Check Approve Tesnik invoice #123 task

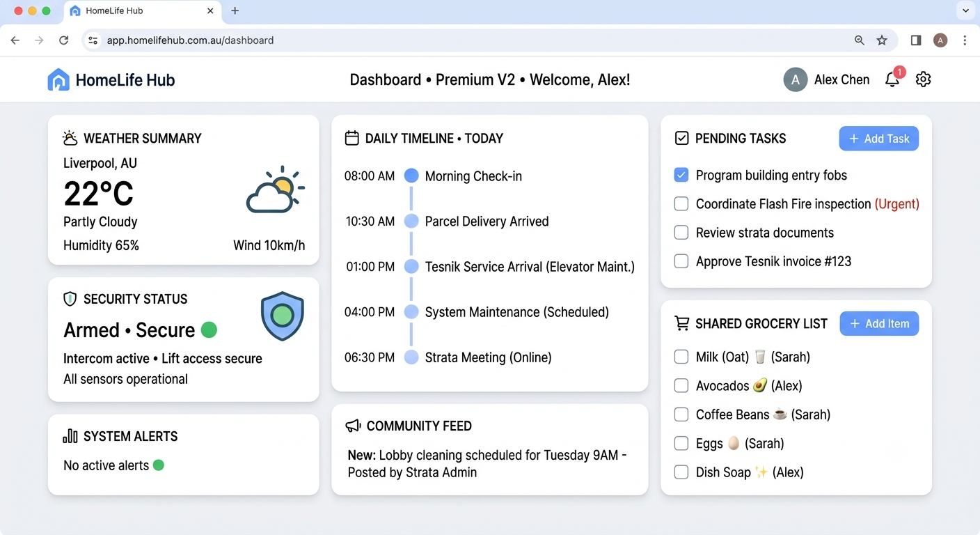[x=681, y=261]
